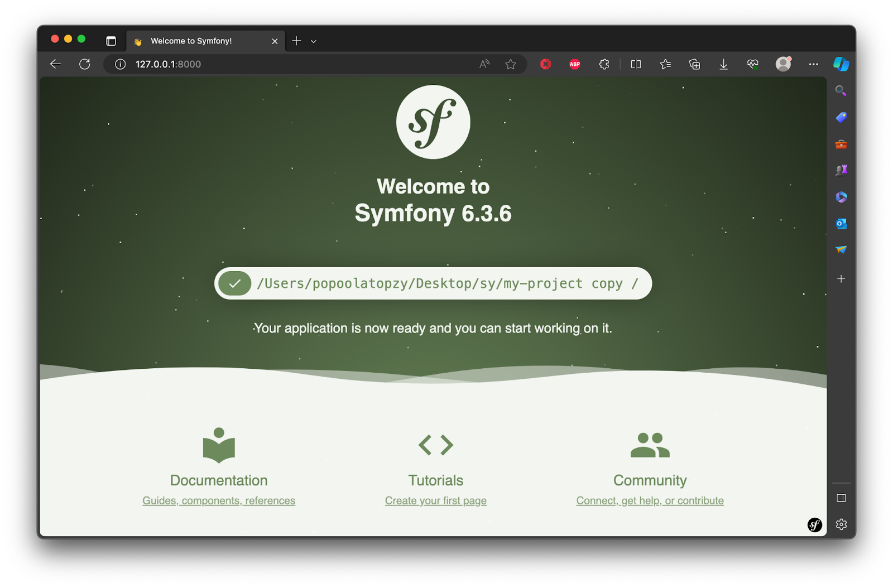Click the Welcome to Symfony 6.3.6 title
This screenshot has height=588, width=893.
pos(433,200)
